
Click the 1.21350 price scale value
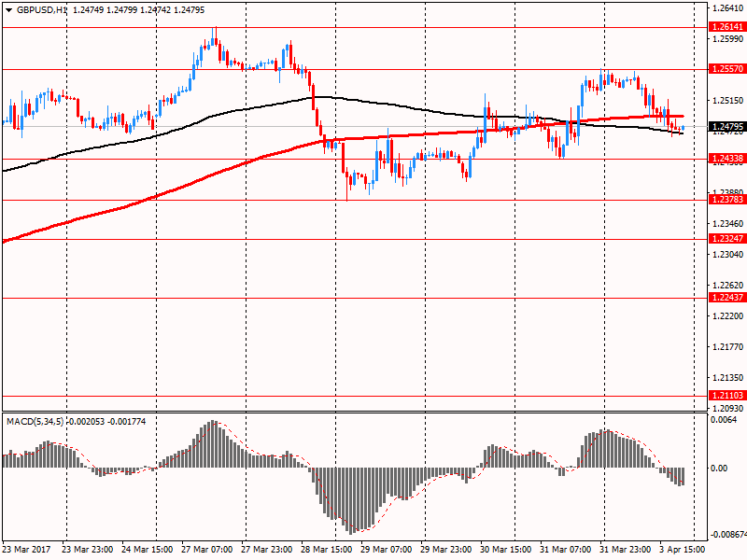727,378
